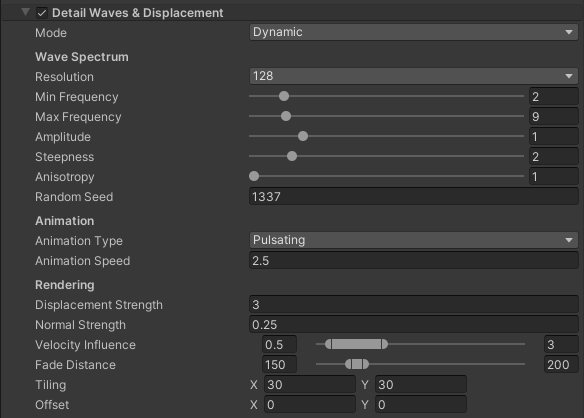Click the Random Seed label

point(74,197)
